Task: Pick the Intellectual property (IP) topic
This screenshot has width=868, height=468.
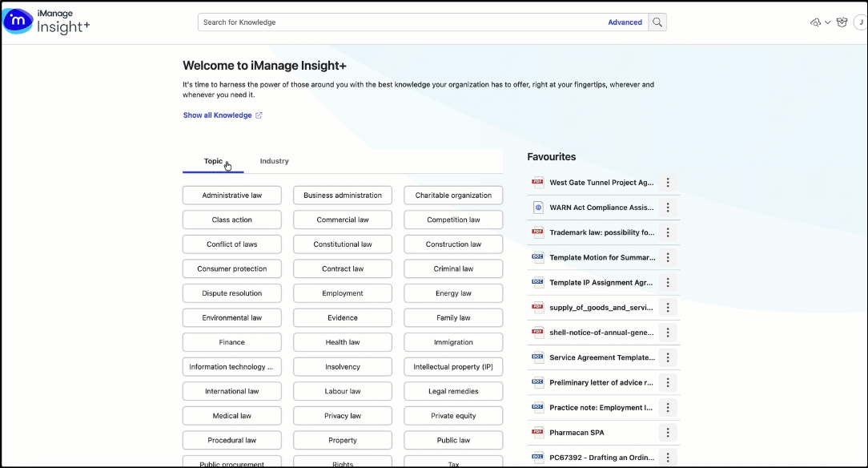Action: click(453, 367)
